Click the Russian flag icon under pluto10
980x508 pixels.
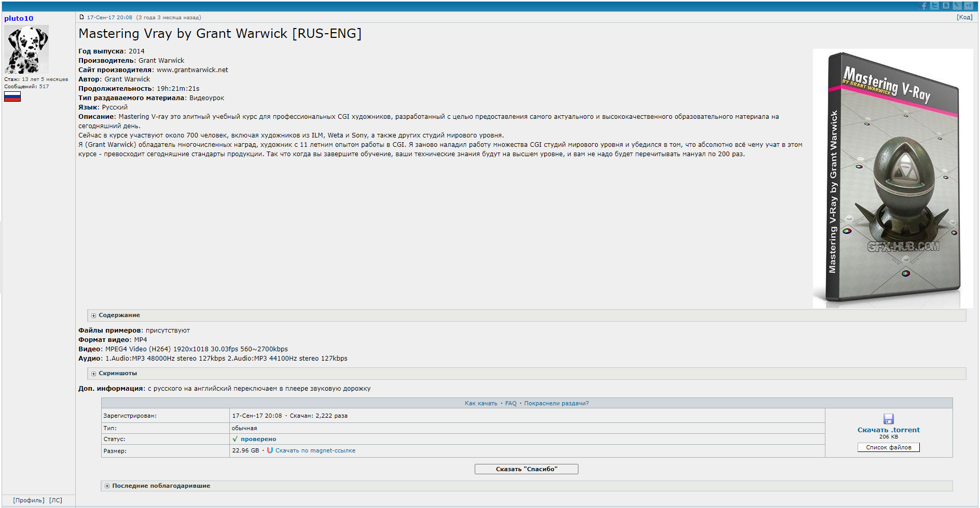coord(12,97)
